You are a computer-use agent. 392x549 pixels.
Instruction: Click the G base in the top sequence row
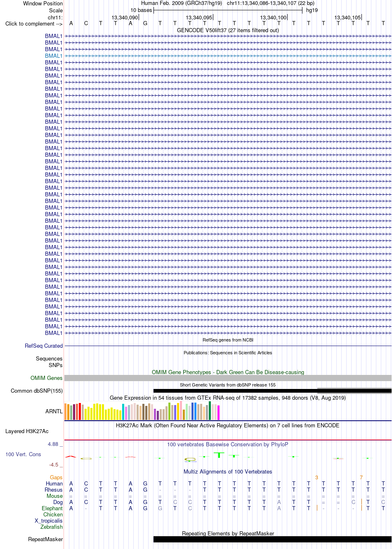(145, 24)
